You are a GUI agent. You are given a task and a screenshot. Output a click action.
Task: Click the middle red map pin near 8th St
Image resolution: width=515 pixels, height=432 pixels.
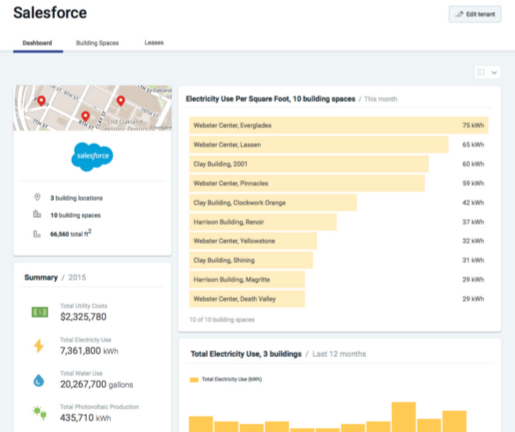click(x=86, y=116)
